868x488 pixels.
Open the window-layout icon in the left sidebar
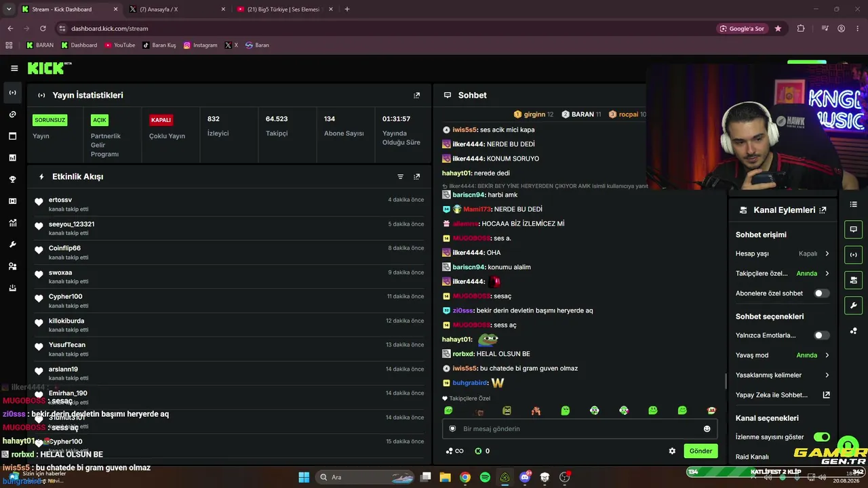coord(12,136)
